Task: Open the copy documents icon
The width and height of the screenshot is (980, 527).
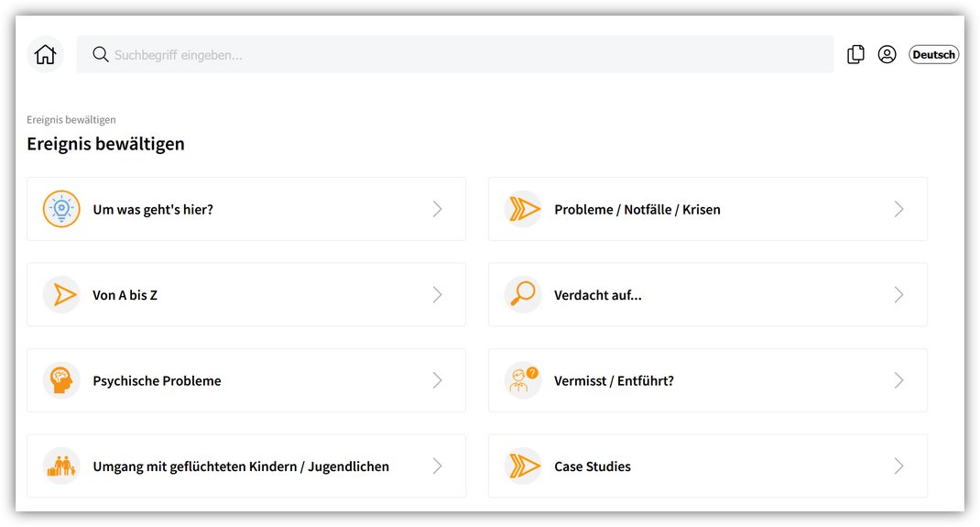Action: (855, 54)
